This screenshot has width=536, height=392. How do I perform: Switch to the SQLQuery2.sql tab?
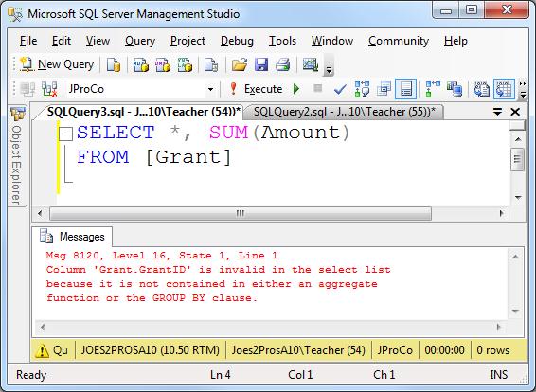pyautogui.click(x=345, y=112)
